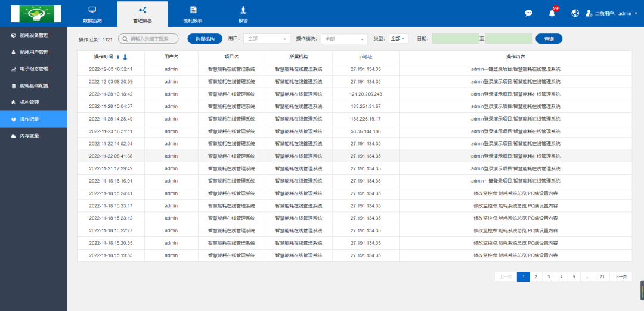Select 内存变量 in the sidebar
Viewport: 644px width, 311px height.
click(x=29, y=136)
